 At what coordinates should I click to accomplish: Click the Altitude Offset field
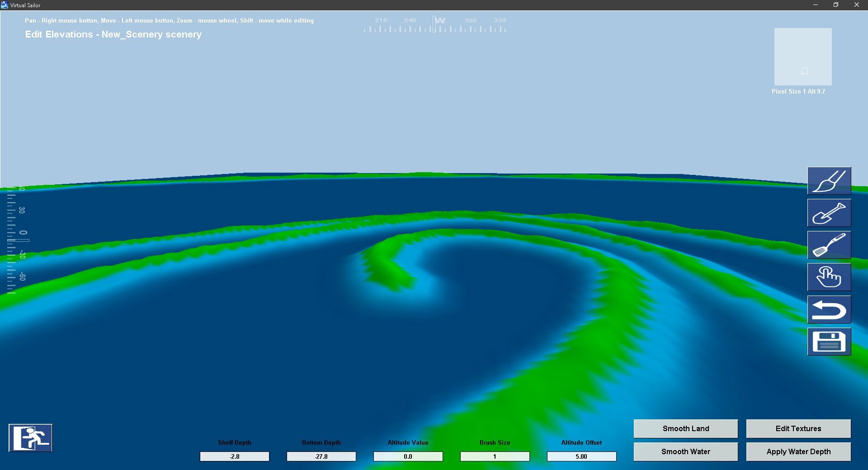point(581,456)
